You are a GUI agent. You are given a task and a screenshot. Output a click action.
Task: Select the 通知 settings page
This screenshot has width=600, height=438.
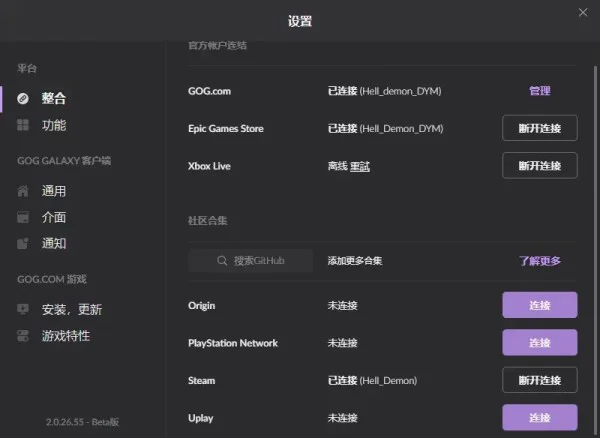(54, 243)
